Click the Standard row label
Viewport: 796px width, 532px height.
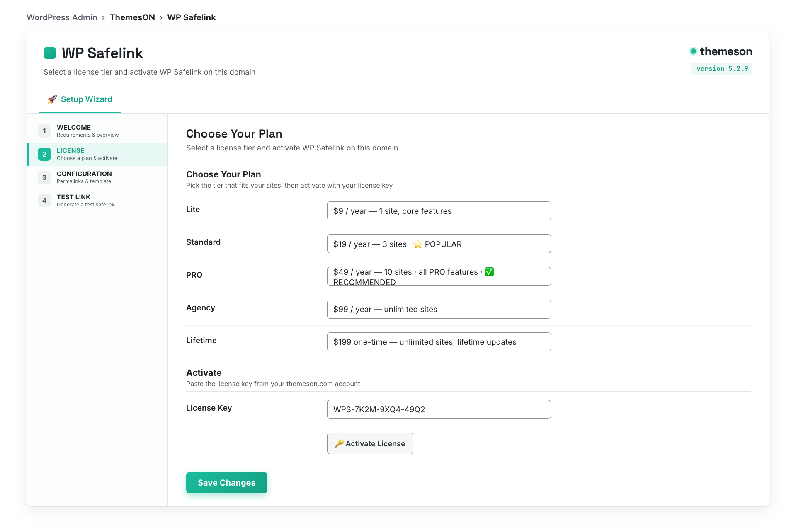(203, 242)
